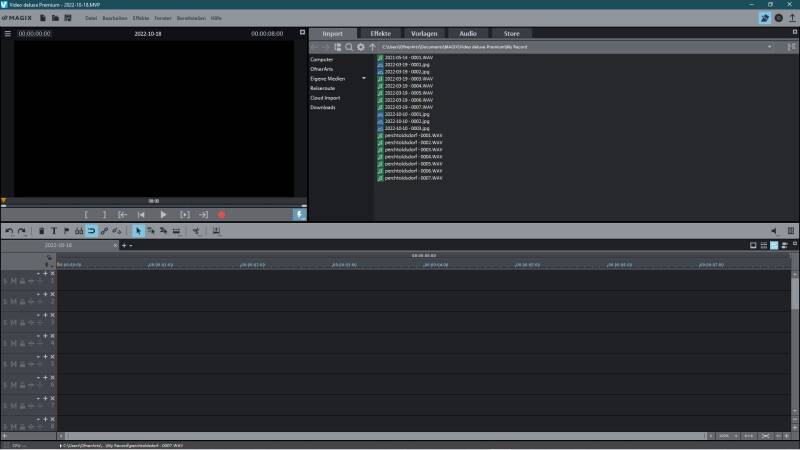The height and width of the screenshot is (450, 800).
Task: Select the Title (T) tool
Action: (x=53, y=231)
